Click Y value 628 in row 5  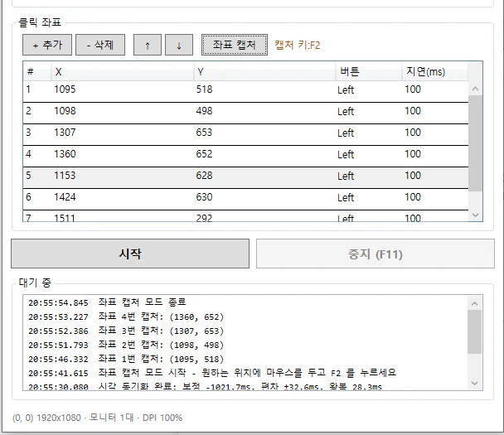(205, 176)
